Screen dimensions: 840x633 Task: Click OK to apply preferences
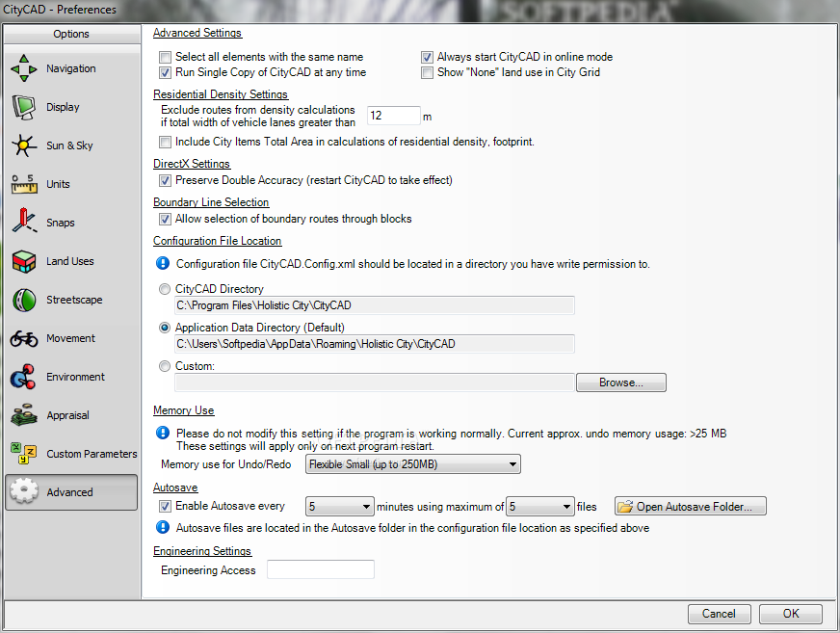(x=791, y=614)
